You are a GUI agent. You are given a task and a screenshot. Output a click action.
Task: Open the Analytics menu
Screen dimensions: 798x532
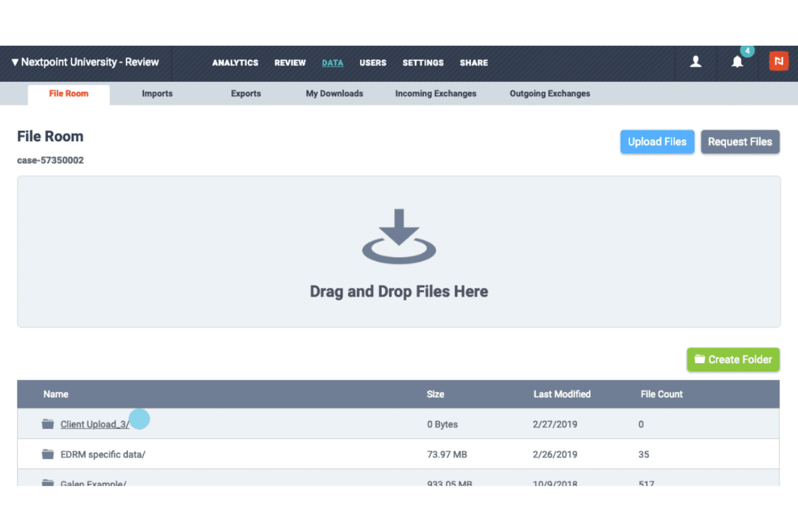pos(235,63)
